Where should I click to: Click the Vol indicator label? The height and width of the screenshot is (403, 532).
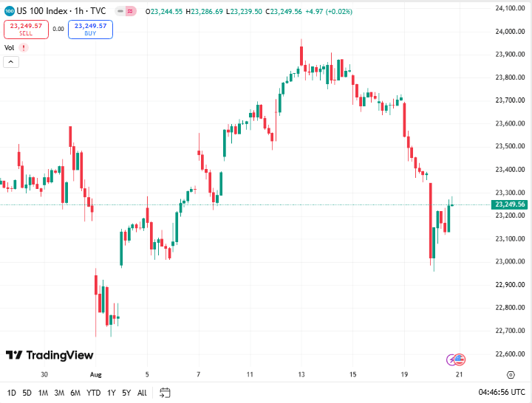[x=10, y=48]
